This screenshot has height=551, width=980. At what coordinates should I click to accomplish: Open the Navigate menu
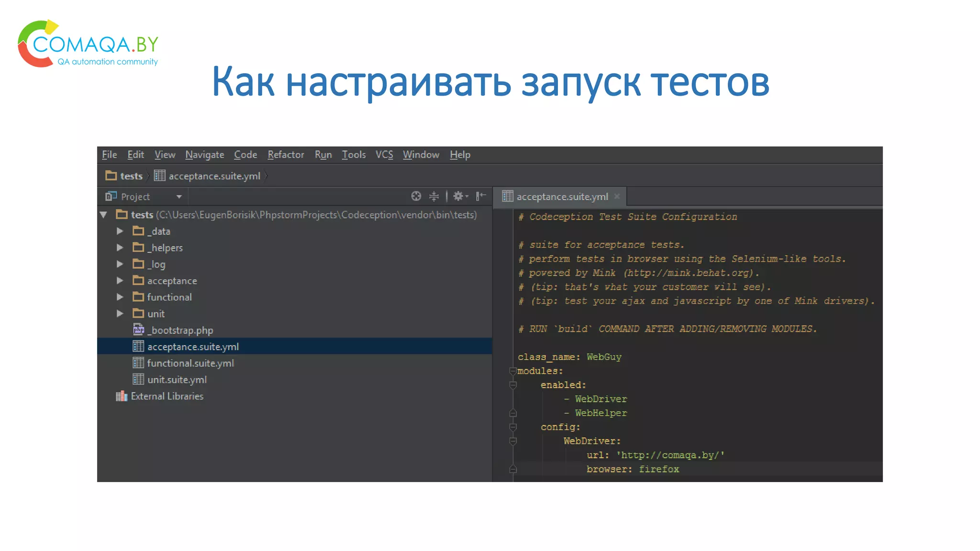[204, 154]
